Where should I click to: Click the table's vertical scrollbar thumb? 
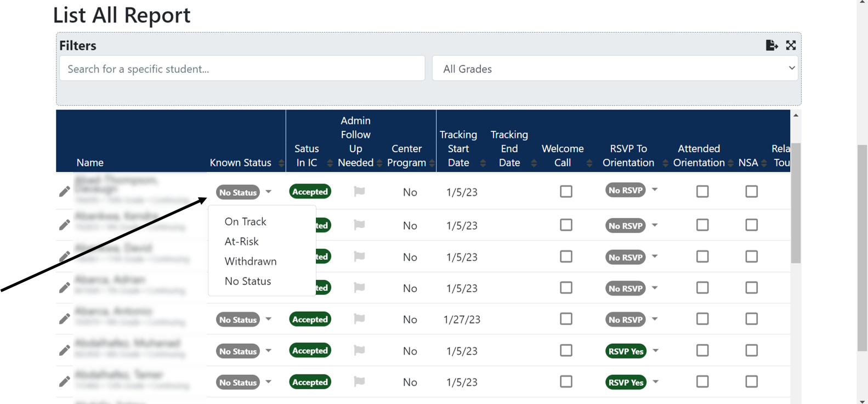click(796, 203)
